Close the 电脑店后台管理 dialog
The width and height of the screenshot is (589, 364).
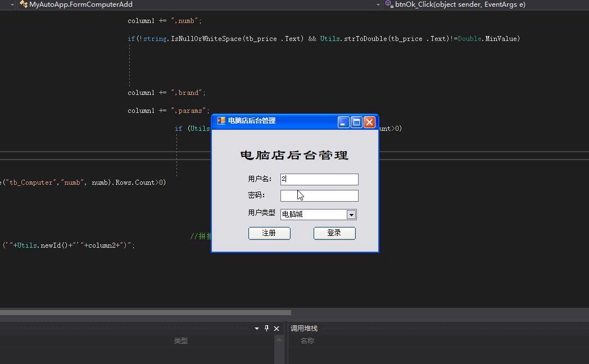click(x=370, y=122)
